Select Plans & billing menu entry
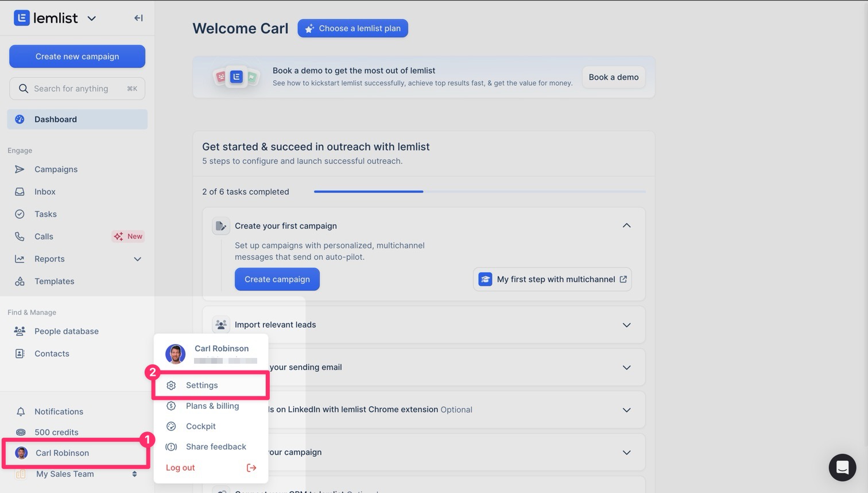 click(212, 406)
